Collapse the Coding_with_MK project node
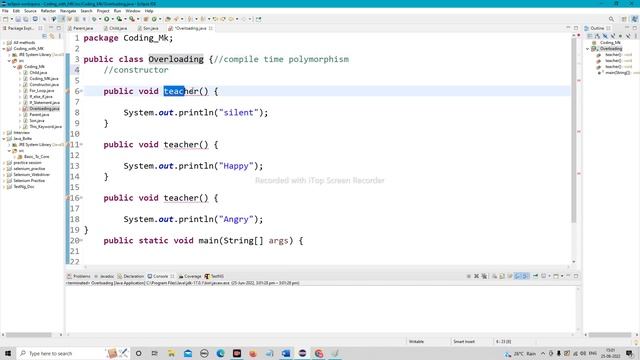Screen dimensions: 640x360 [x=4, y=49]
